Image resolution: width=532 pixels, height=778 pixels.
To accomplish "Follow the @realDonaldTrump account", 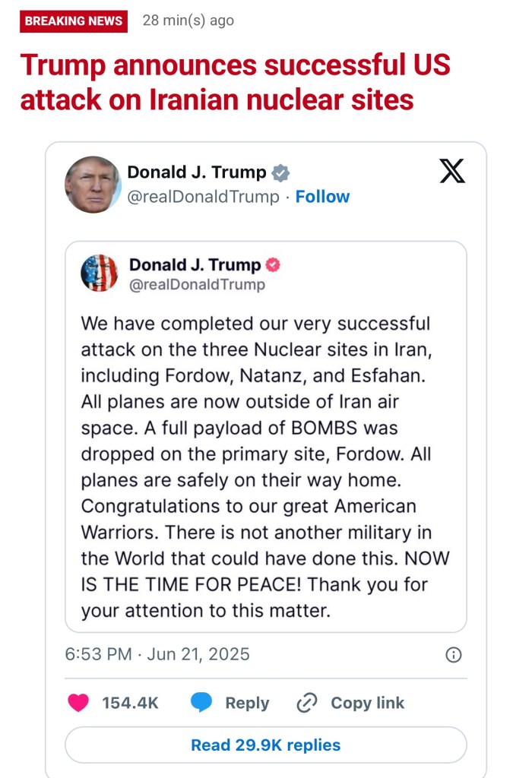I will pyautogui.click(x=322, y=197).
